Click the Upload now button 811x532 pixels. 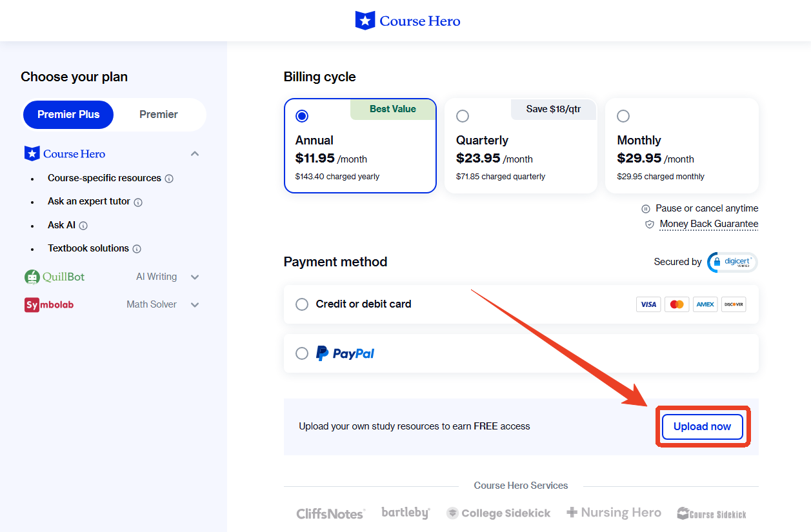click(703, 426)
